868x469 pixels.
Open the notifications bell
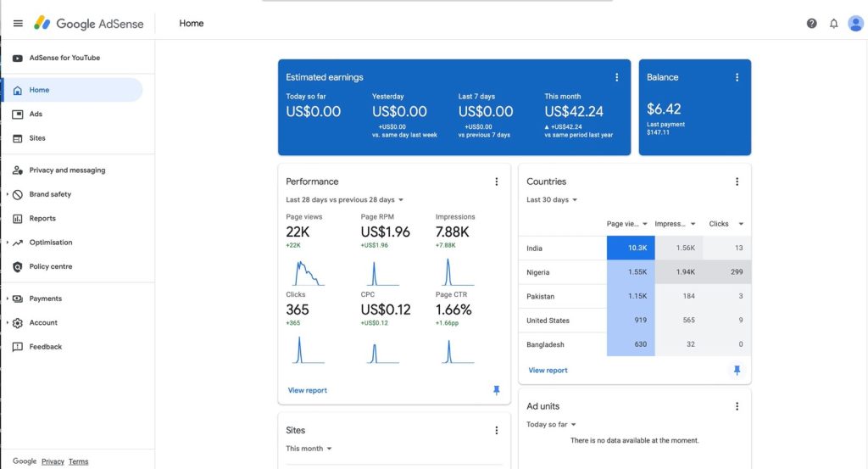click(x=833, y=24)
